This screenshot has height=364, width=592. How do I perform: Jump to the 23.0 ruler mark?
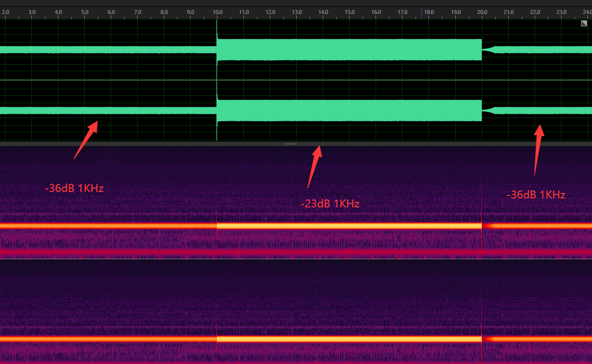point(562,12)
